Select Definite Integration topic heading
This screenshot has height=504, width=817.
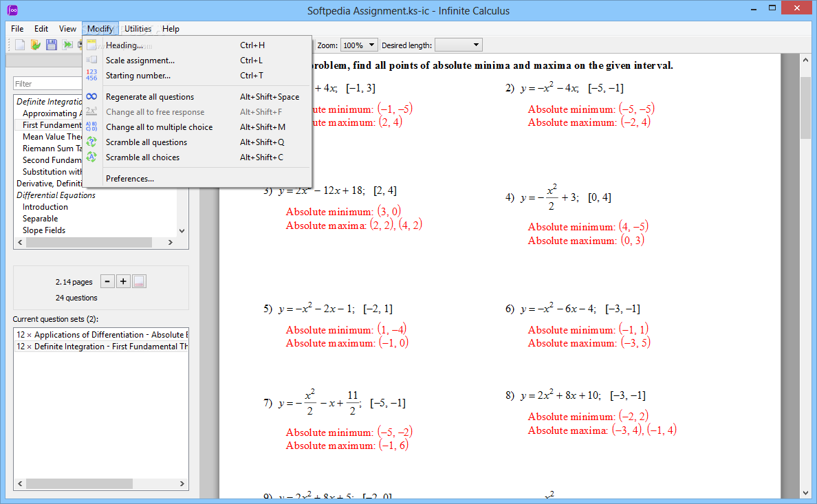point(49,102)
